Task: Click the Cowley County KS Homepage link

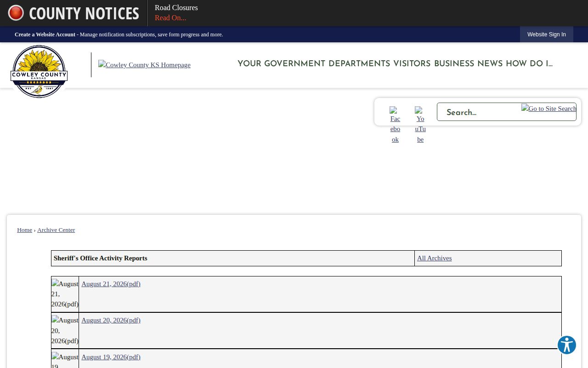Action: point(144,65)
